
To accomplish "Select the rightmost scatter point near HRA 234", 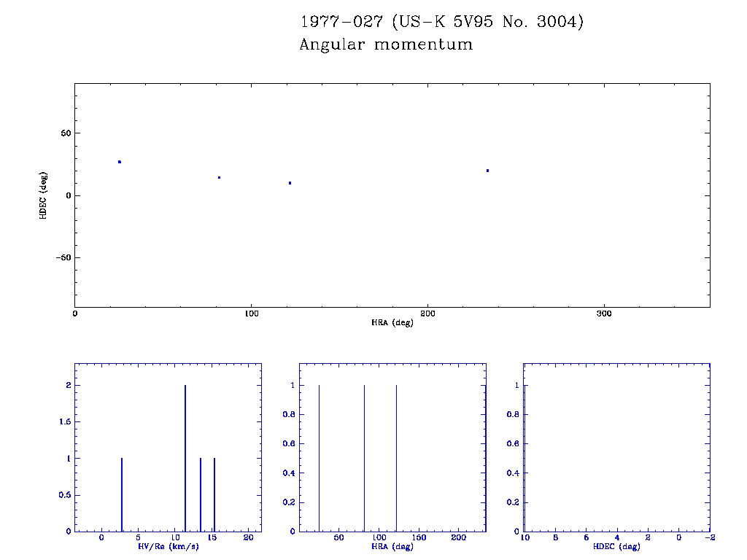I will click(487, 171).
